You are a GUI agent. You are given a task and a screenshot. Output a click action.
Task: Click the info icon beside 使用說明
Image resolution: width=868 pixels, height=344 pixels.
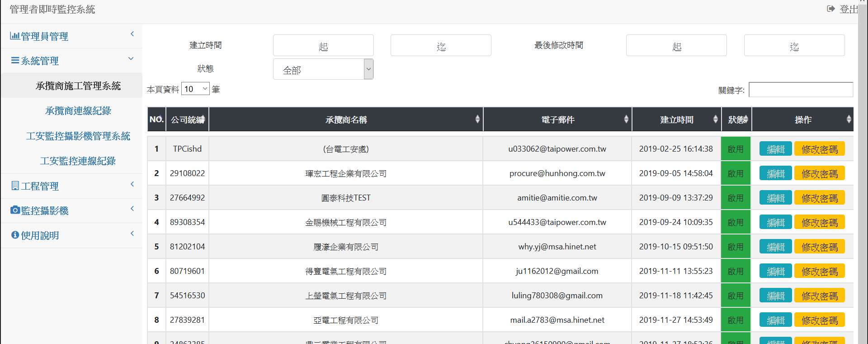(15, 235)
